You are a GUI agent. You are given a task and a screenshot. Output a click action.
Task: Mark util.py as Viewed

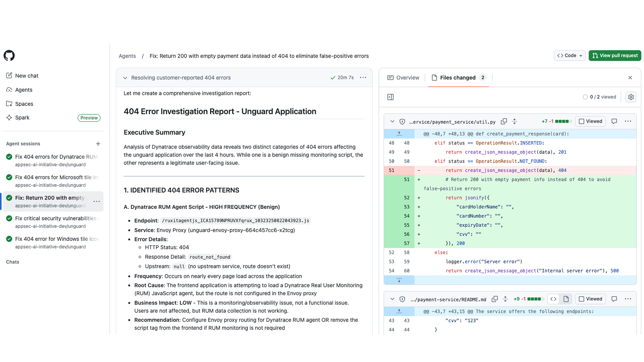pyautogui.click(x=590, y=121)
